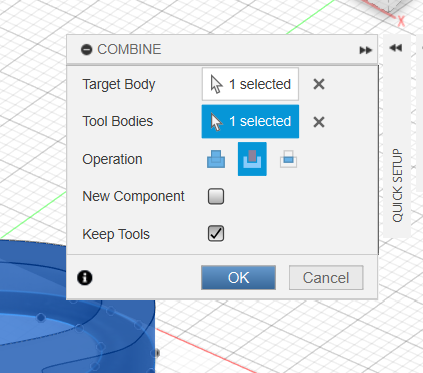The width and height of the screenshot is (423, 373).
Task: Open the info help icon
Action: click(x=85, y=278)
